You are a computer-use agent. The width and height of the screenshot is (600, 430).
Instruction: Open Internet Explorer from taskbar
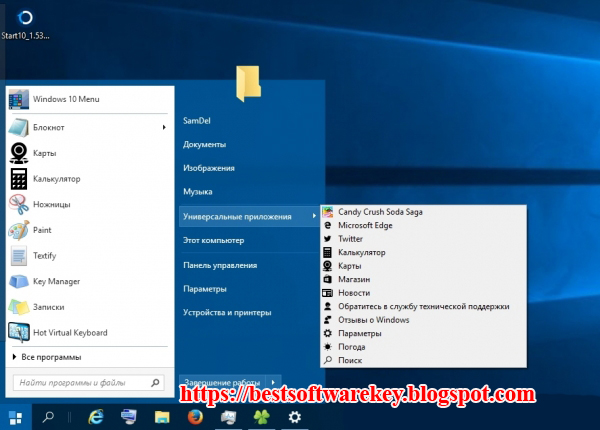pyautogui.click(x=96, y=417)
